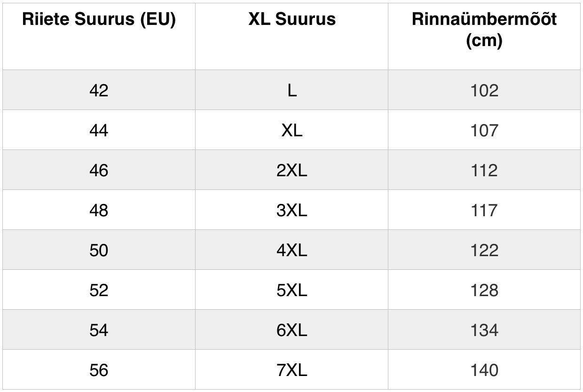Select the 117 chest measurement cell

[484, 210]
